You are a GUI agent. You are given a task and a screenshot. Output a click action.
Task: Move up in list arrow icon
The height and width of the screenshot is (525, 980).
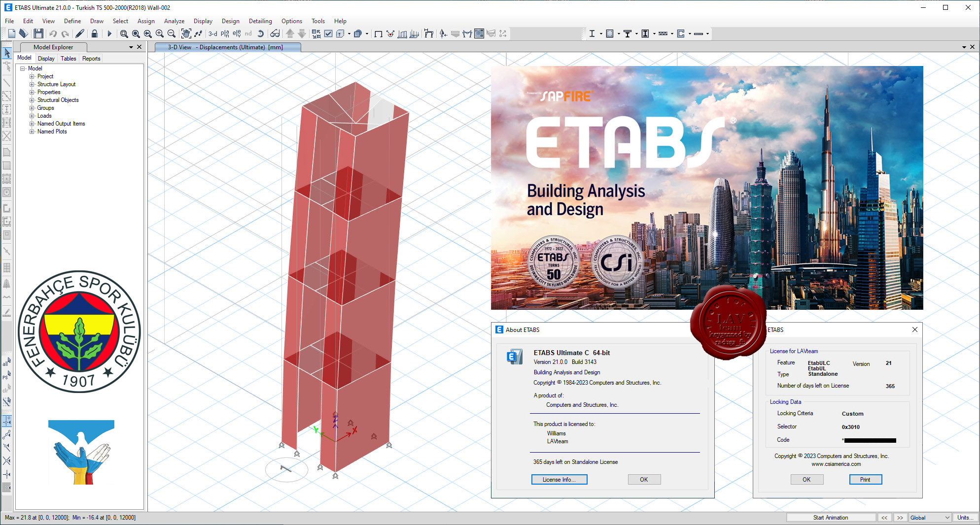click(x=290, y=33)
